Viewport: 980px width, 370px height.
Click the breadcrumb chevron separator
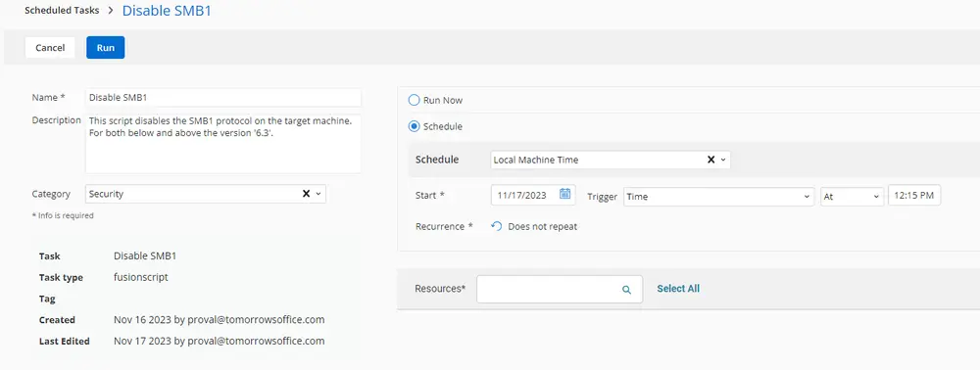[x=110, y=11]
